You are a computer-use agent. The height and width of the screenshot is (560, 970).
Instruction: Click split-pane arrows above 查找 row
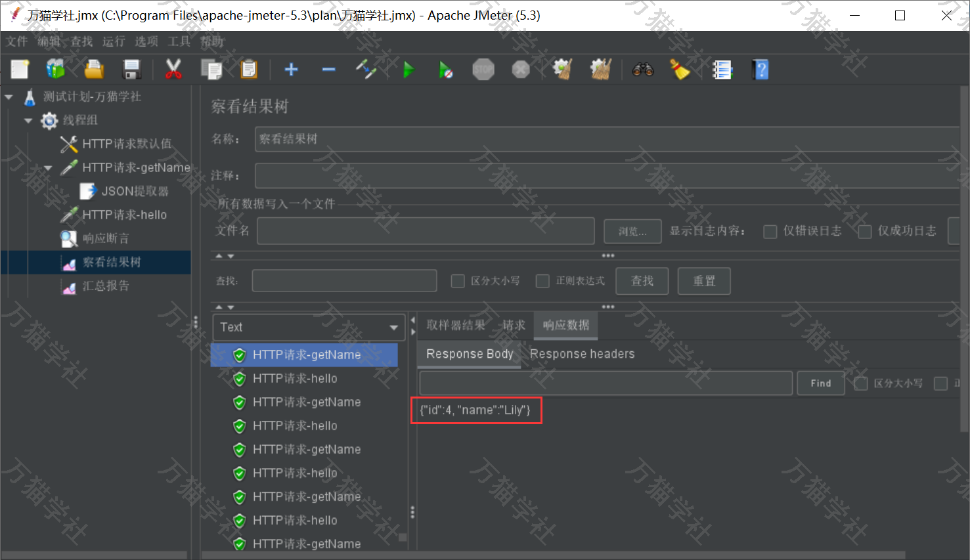pyautogui.click(x=225, y=256)
